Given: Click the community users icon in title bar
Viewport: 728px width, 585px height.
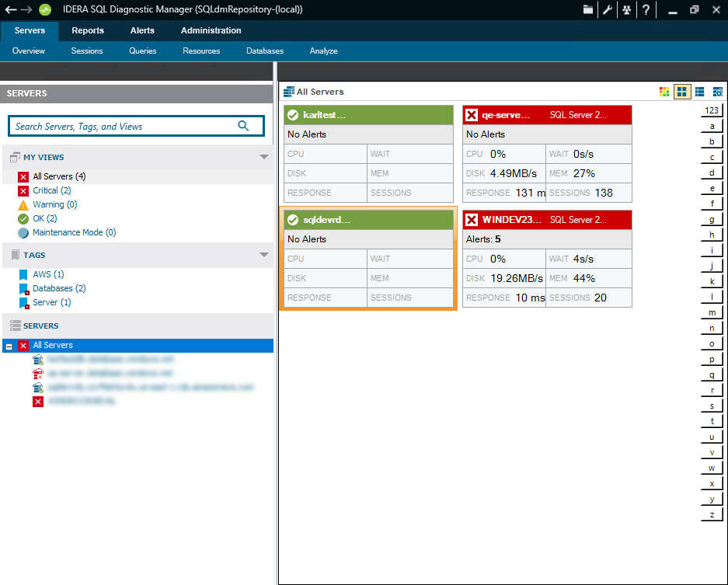Looking at the screenshot, I should coord(626,9).
